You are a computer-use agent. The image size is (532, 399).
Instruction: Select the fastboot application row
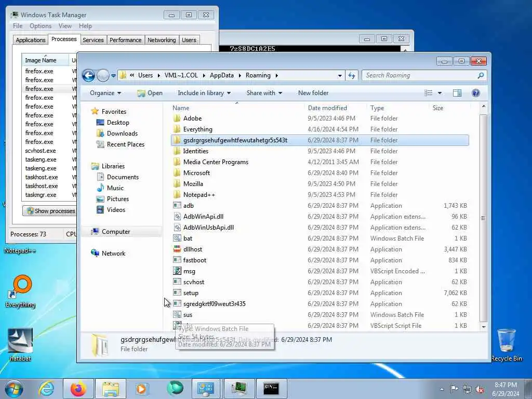pyautogui.click(x=320, y=260)
